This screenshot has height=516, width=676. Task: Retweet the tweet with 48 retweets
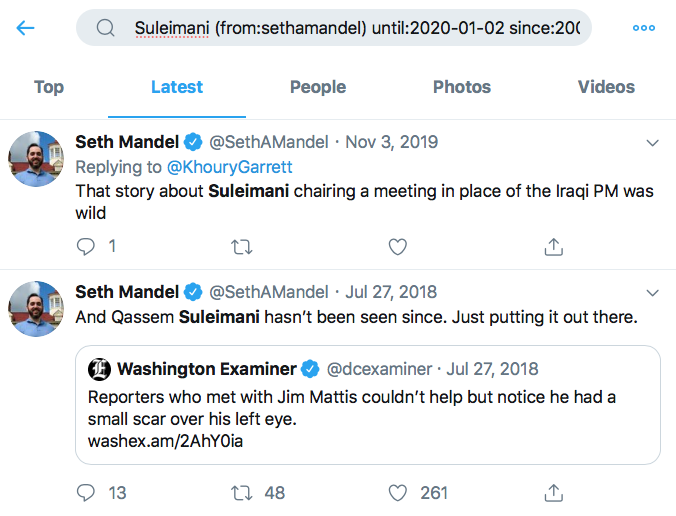coord(241,492)
